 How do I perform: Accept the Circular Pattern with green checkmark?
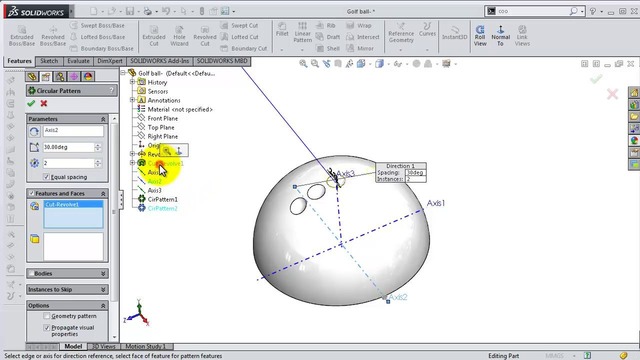pyautogui.click(x=31, y=104)
